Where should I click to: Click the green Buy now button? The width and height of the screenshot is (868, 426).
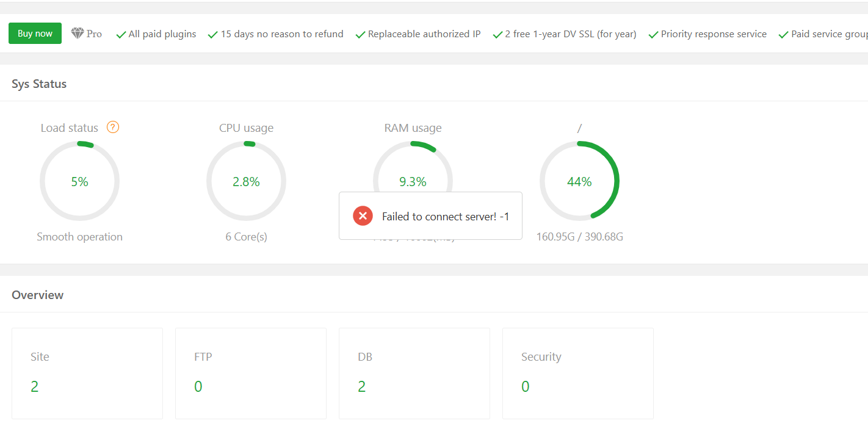pos(35,34)
